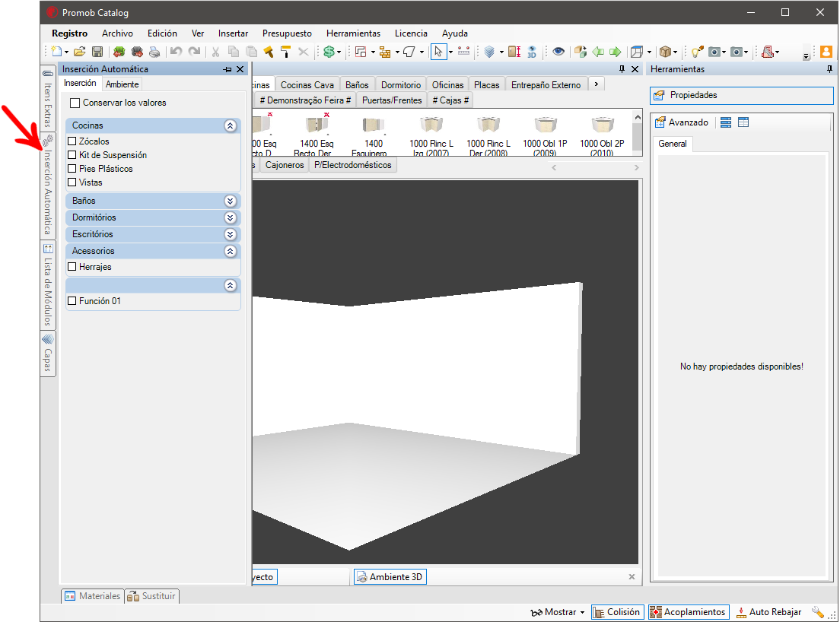Click the Open folder toolbar icon
This screenshot has width=840, height=625.
pyautogui.click(x=80, y=52)
